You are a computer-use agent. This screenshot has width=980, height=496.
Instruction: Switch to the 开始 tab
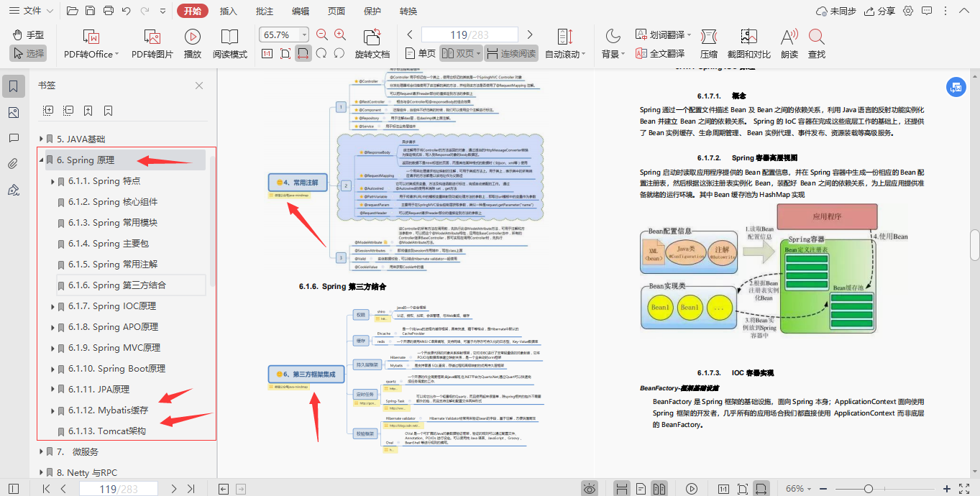[192, 11]
